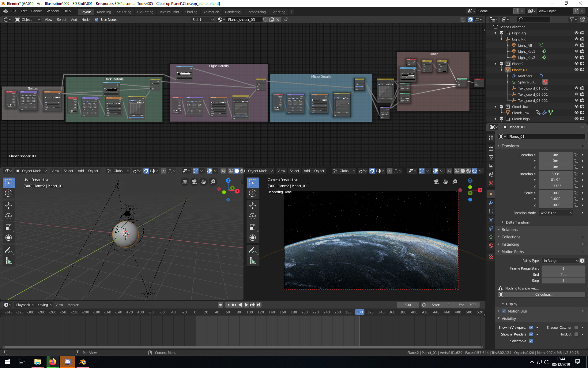The image size is (588, 368).
Task: Enable the Holdout checkbox
Action: tap(576, 334)
